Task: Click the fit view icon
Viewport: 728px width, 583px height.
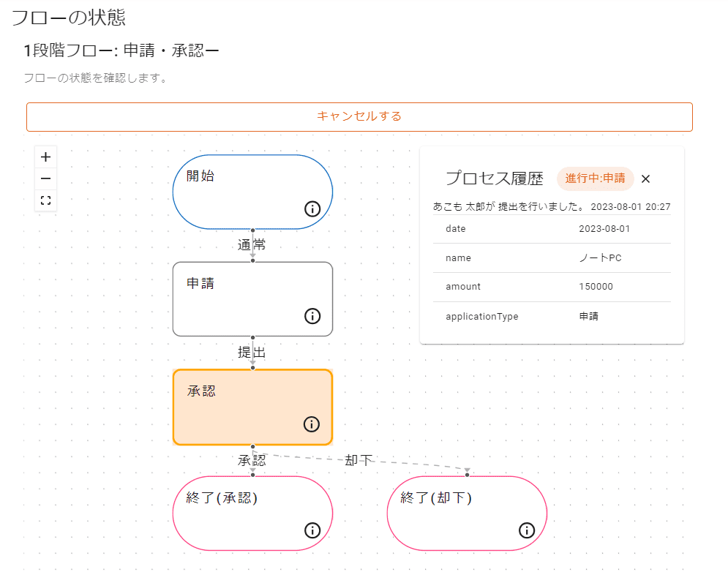Action: click(45, 200)
